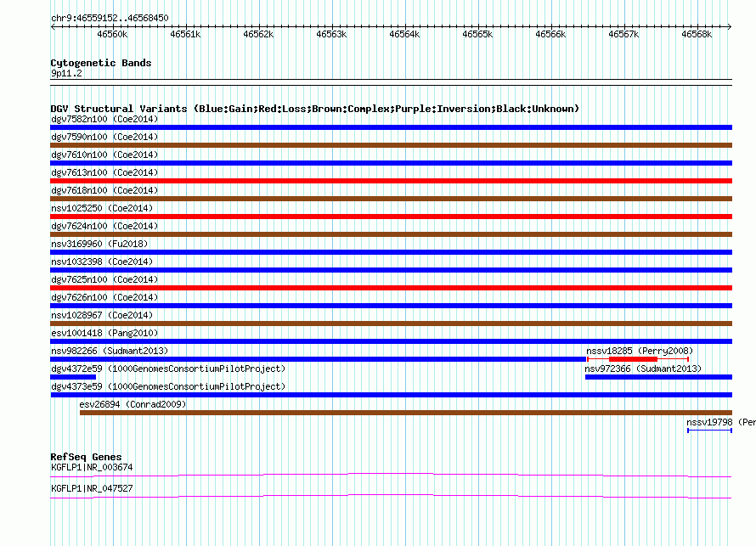Click the 46567k ruler tick label
The width and height of the screenshot is (756, 546).
(x=623, y=34)
